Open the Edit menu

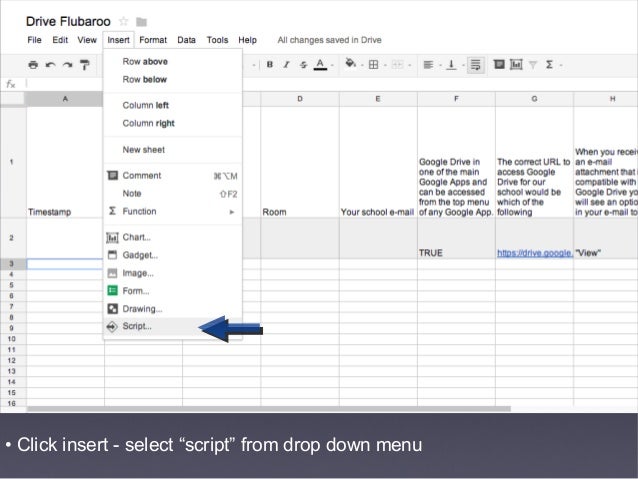pos(60,40)
